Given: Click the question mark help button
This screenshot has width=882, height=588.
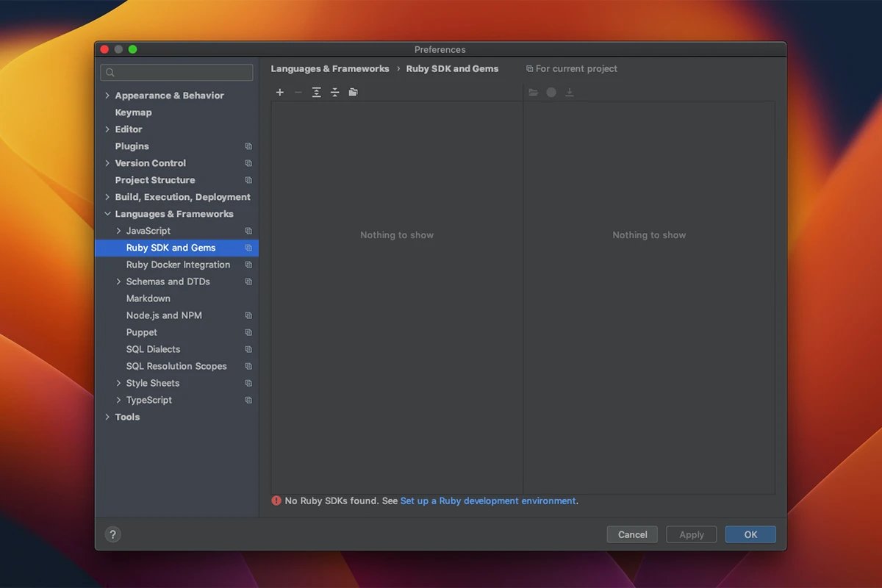Looking at the screenshot, I should click(x=112, y=534).
